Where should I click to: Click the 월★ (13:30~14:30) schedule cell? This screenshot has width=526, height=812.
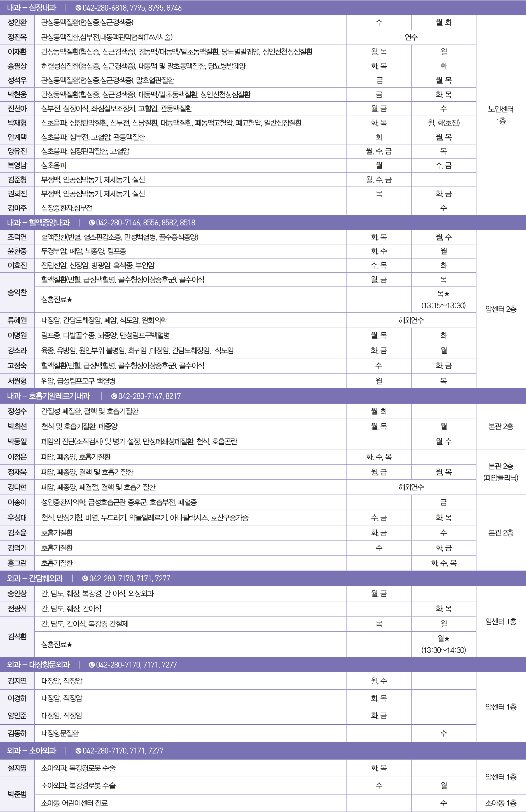(x=443, y=644)
